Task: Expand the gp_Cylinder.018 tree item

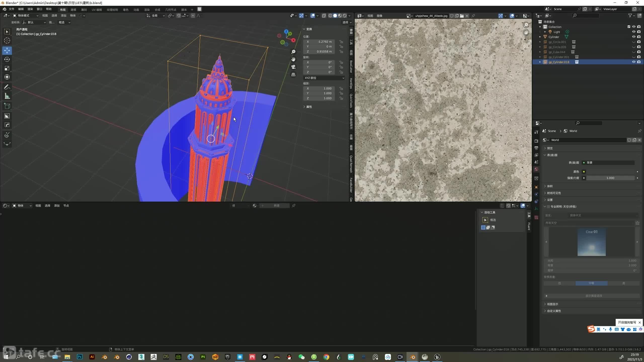Action: coord(540,62)
